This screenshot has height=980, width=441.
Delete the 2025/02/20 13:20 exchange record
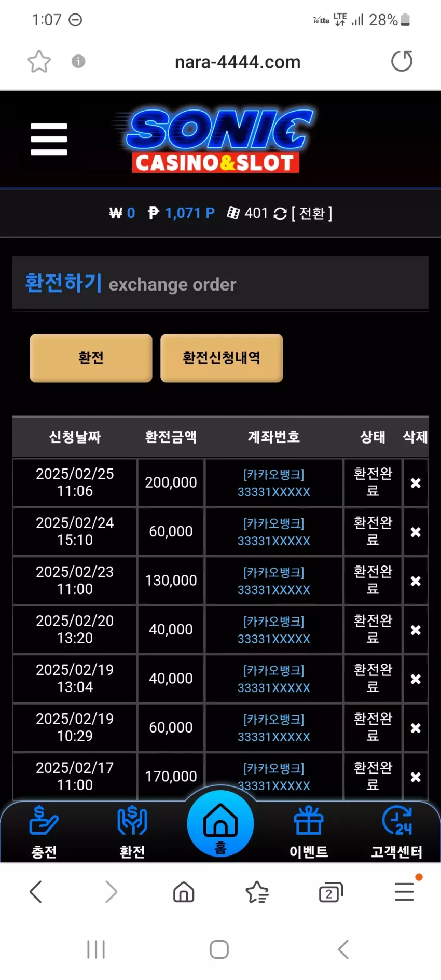point(416,630)
